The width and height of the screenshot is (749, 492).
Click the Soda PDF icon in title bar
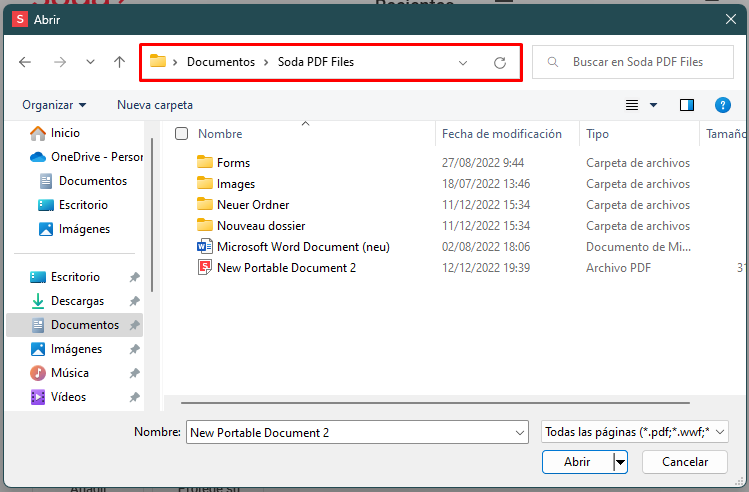point(20,19)
